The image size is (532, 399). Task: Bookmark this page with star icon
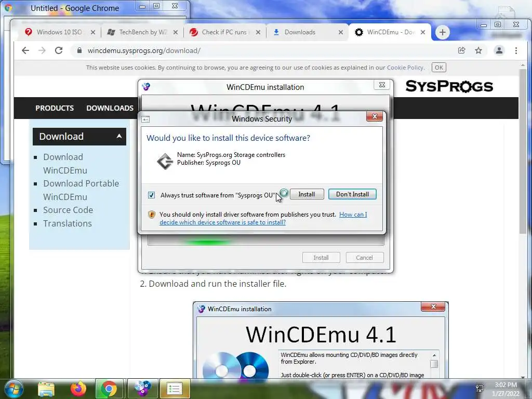coord(478,50)
